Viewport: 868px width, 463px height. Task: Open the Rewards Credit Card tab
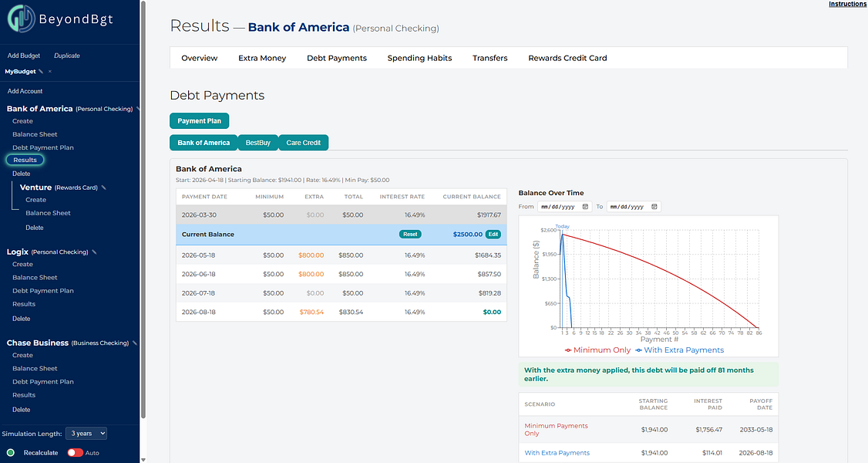tap(567, 58)
